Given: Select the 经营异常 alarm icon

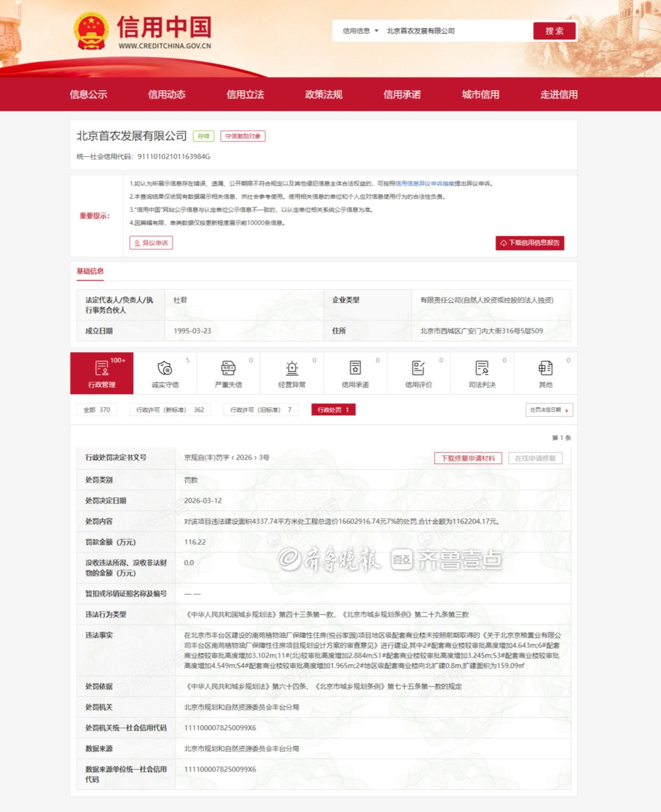Looking at the screenshot, I should tap(292, 369).
